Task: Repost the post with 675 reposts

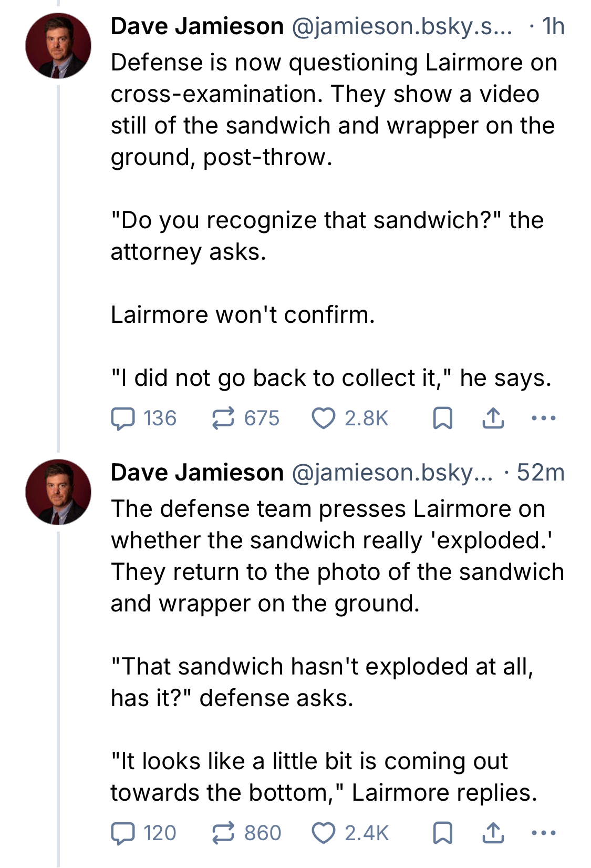Action: click(x=223, y=418)
